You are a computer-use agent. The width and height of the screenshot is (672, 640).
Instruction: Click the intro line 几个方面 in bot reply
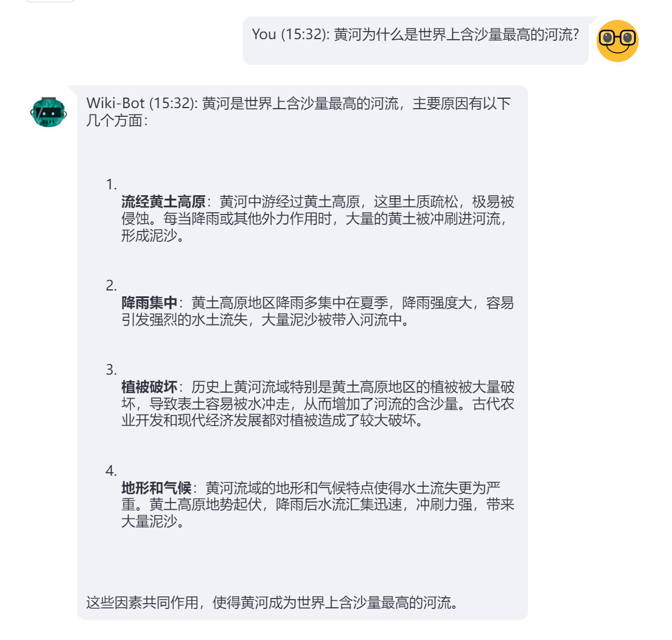pyautogui.click(x=114, y=120)
